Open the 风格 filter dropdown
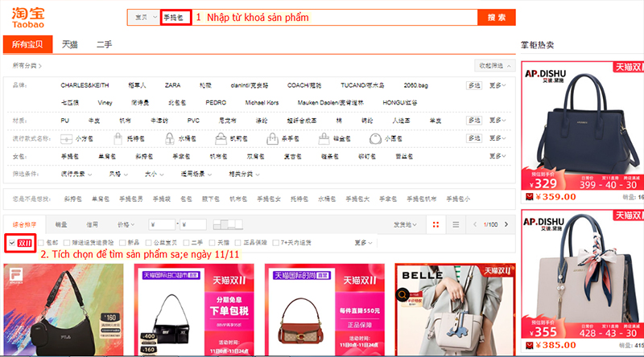The width and height of the screenshot is (644, 357). click(118, 174)
